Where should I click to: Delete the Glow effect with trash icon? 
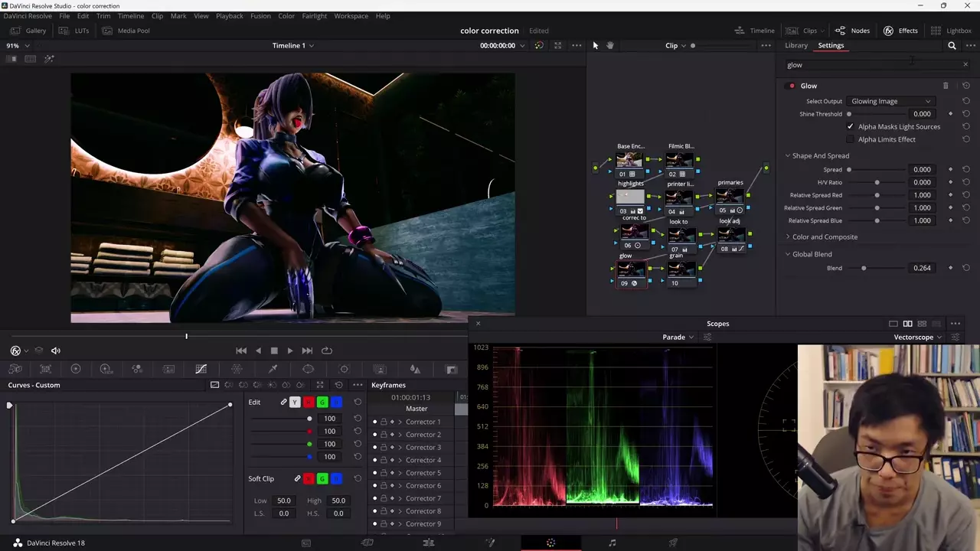[x=946, y=86]
